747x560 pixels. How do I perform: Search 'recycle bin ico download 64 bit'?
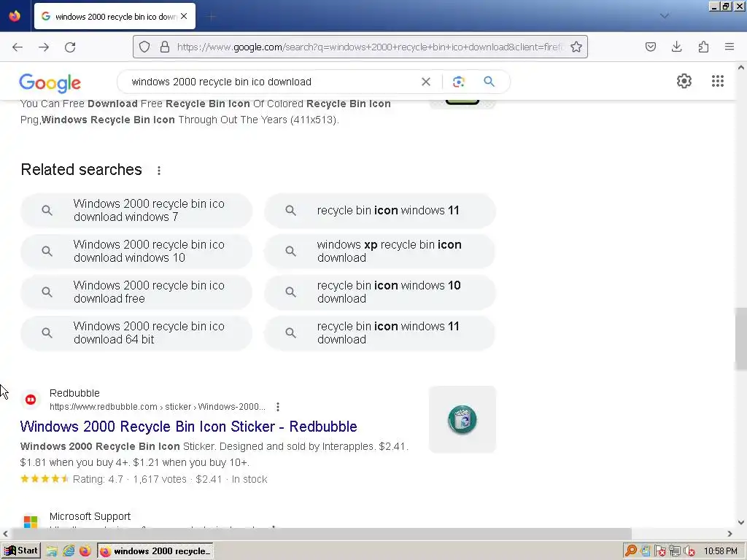coord(136,332)
